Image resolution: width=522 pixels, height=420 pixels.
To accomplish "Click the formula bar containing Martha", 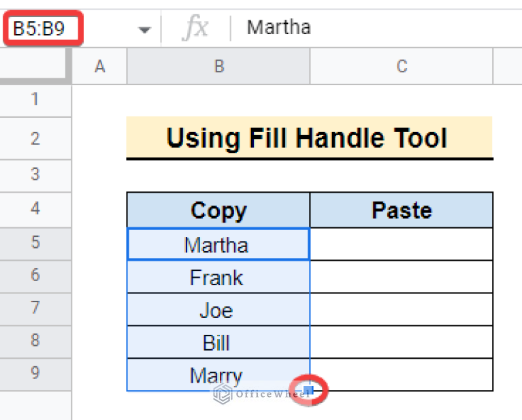I will pos(376,28).
